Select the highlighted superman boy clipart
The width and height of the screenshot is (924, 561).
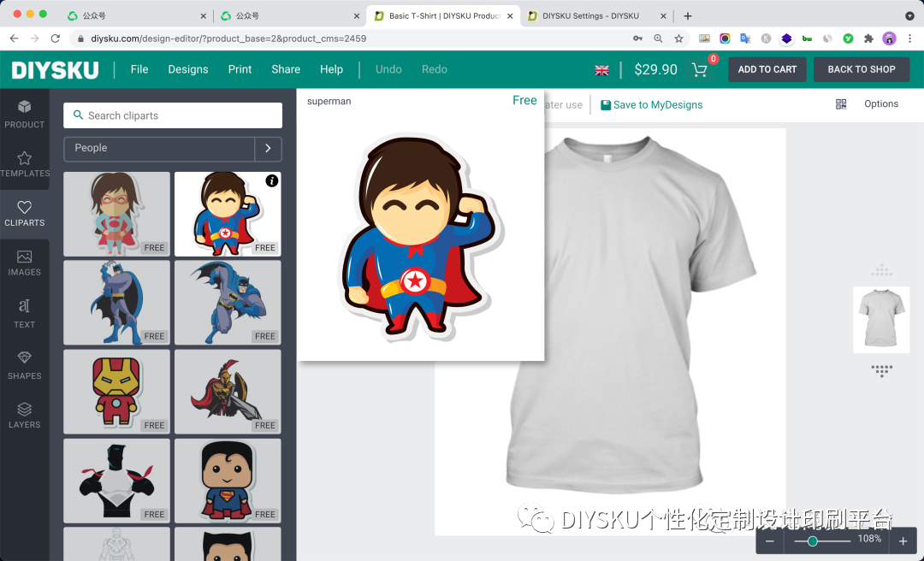(x=228, y=214)
